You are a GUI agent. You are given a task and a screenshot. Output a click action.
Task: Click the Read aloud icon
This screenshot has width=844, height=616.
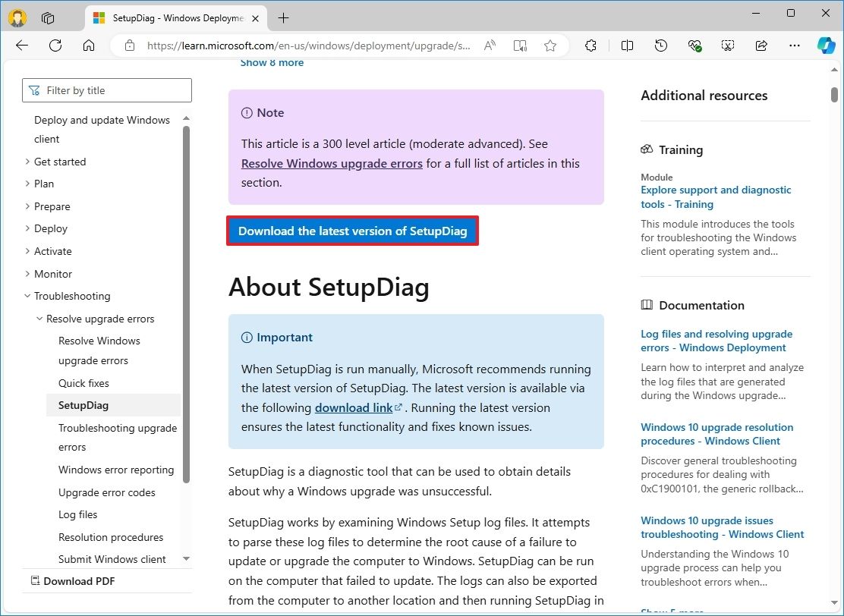click(490, 46)
